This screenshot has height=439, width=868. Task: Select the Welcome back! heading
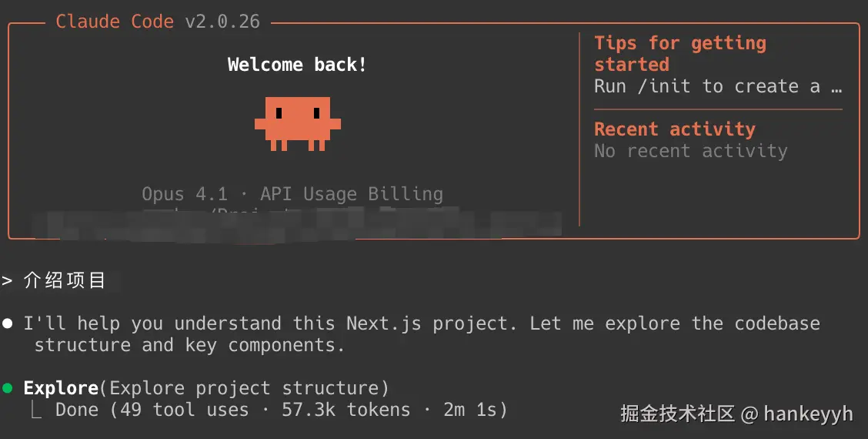[x=297, y=65]
